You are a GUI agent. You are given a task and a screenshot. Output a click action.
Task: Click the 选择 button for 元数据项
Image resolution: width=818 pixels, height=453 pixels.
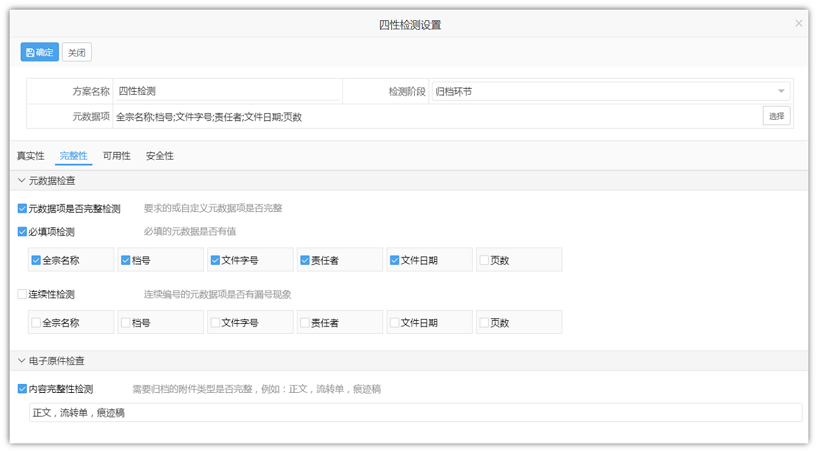[x=776, y=116]
